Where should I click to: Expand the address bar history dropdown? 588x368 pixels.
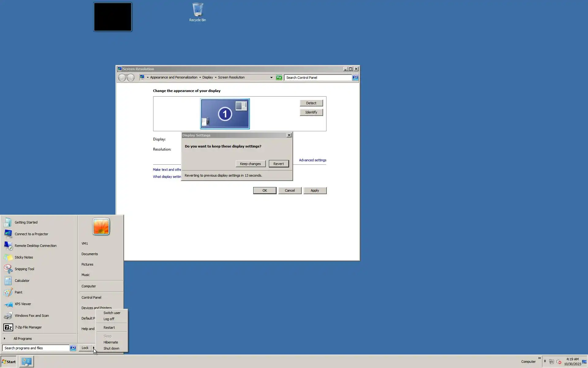pyautogui.click(x=271, y=78)
